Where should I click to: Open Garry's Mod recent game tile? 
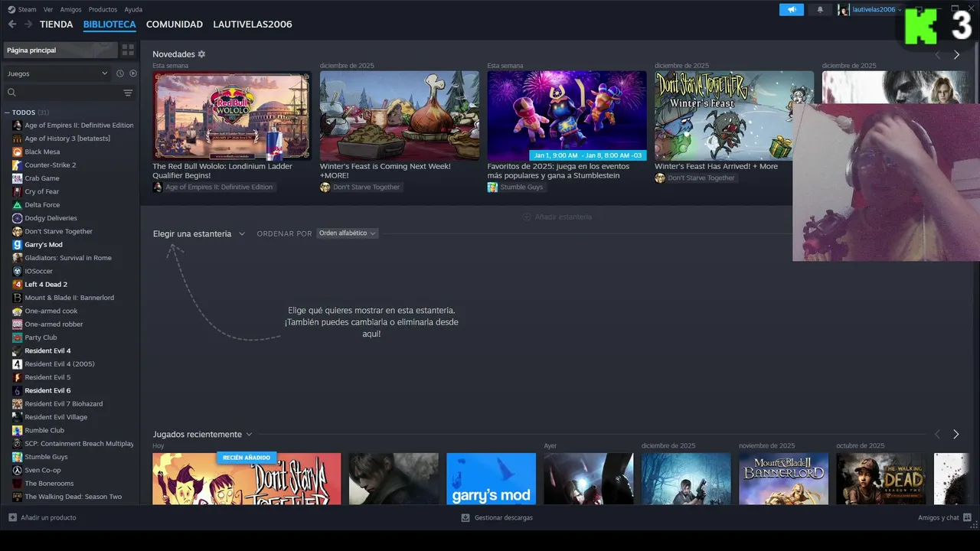point(491,478)
